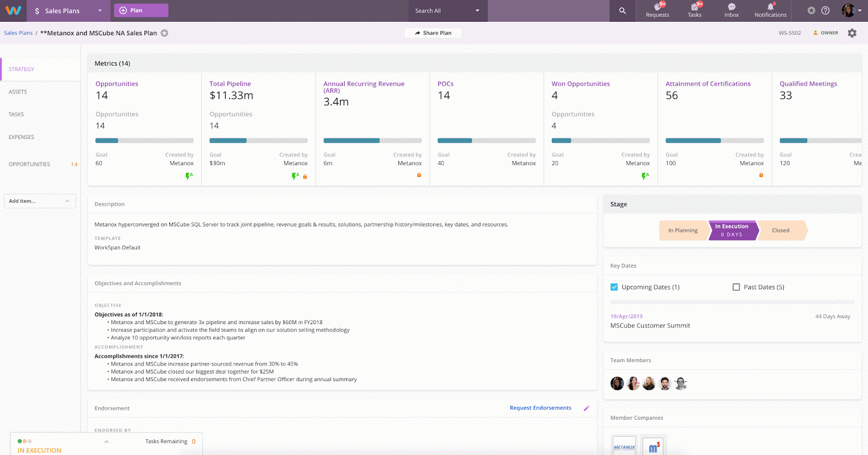Open the help question mark icon
The image size is (868, 455).
tap(825, 10)
